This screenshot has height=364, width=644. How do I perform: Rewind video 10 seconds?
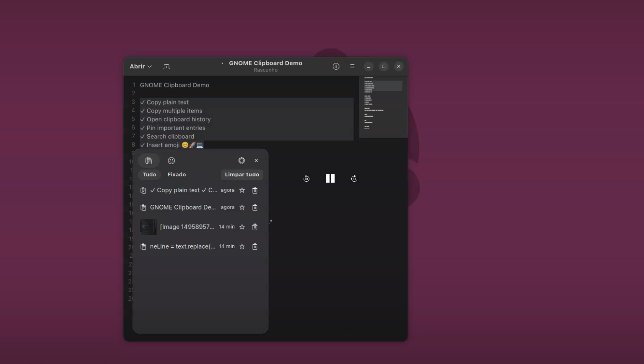coord(306,179)
